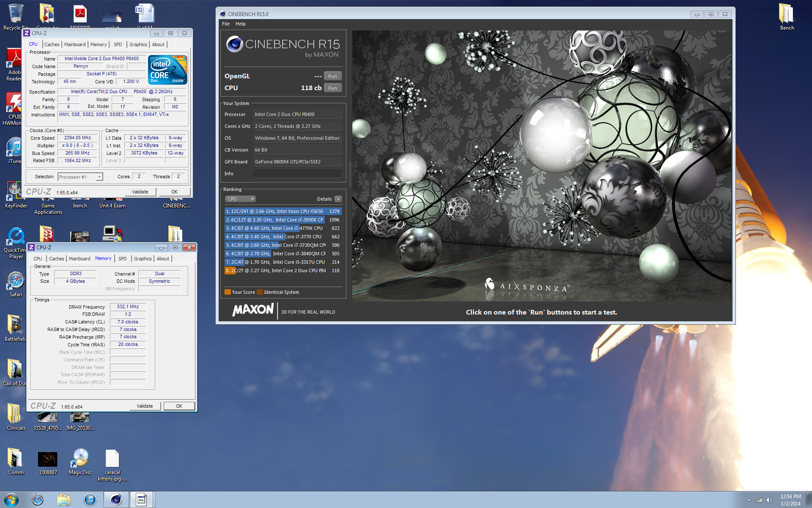Click the Info input field in Cinebench
The image size is (812, 508).
[x=297, y=174]
